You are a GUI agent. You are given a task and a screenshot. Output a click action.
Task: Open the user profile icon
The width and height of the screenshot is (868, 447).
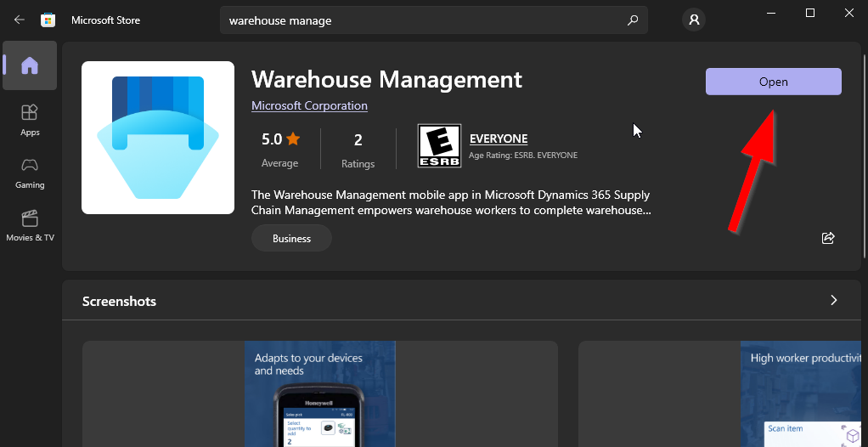pos(694,20)
